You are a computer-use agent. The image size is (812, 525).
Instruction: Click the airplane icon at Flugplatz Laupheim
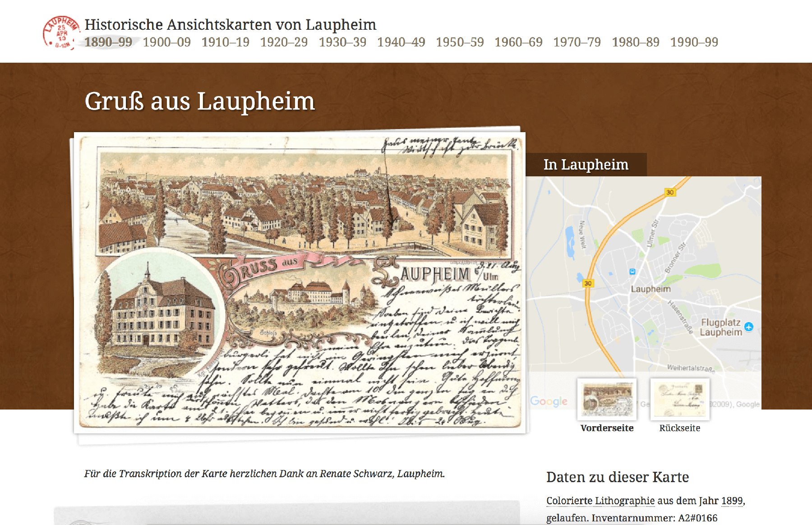pyautogui.click(x=749, y=327)
